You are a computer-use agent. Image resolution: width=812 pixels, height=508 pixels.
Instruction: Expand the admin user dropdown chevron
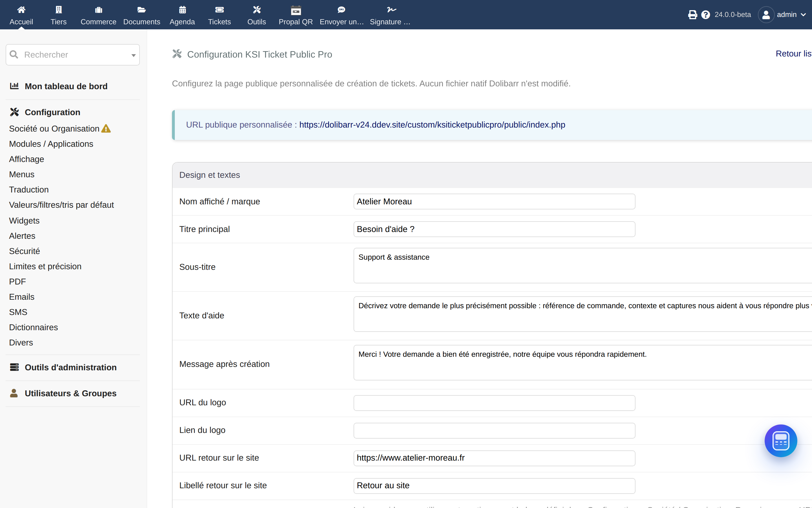(x=803, y=15)
